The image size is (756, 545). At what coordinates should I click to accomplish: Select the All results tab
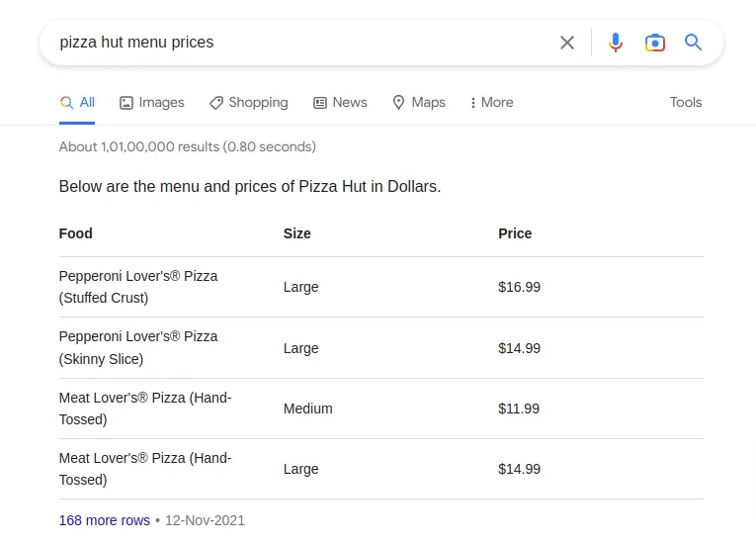pyautogui.click(x=77, y=102)
